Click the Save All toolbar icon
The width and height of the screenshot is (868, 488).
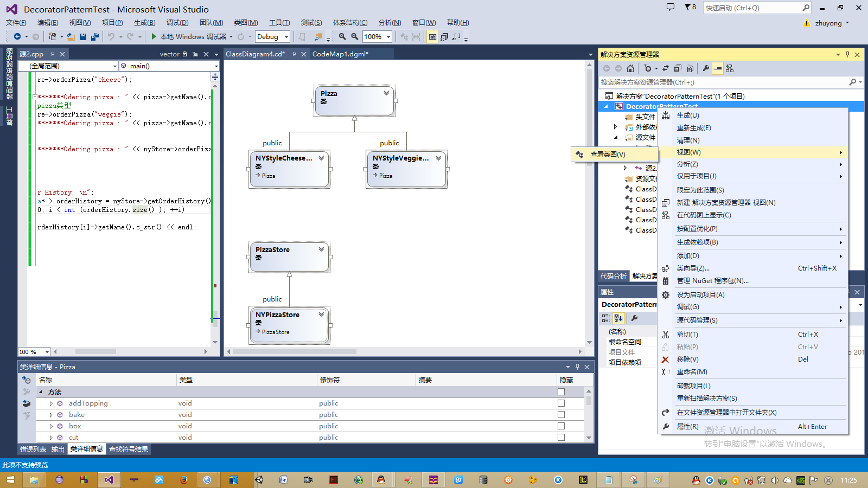[x=95, y=37]
